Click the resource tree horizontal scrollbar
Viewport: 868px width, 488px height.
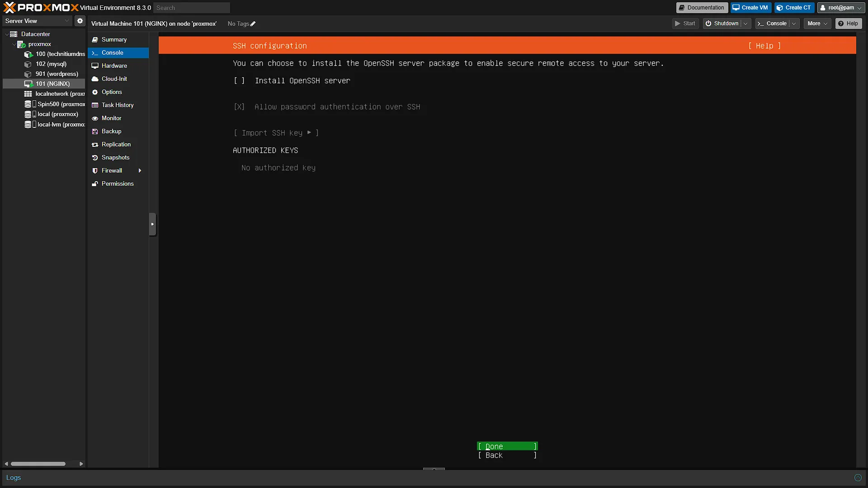pos(38,464)
